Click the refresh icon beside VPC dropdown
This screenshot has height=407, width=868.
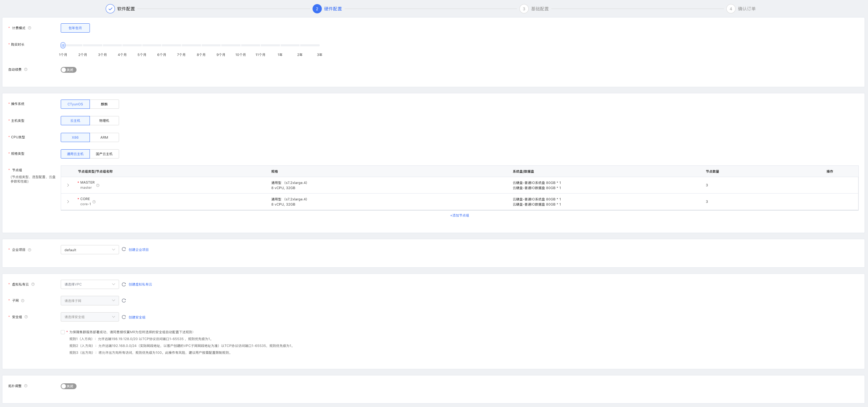click(124, 284)
